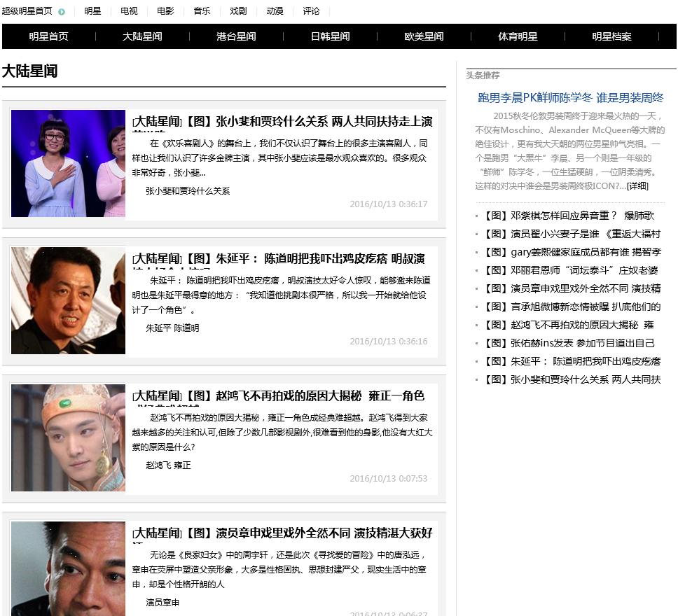Open the 赵鸿飞 article thumbnail image
Screen dimensions: 678x616
(68, 437)
